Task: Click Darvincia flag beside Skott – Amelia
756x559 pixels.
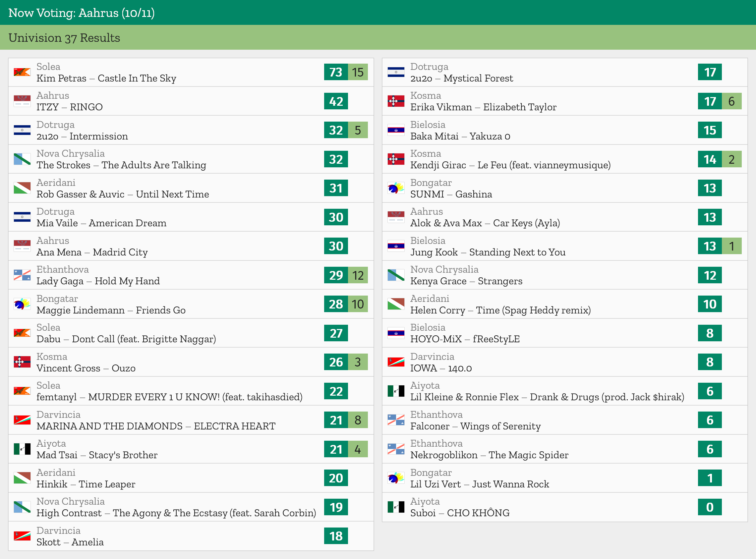Action: 22,536
